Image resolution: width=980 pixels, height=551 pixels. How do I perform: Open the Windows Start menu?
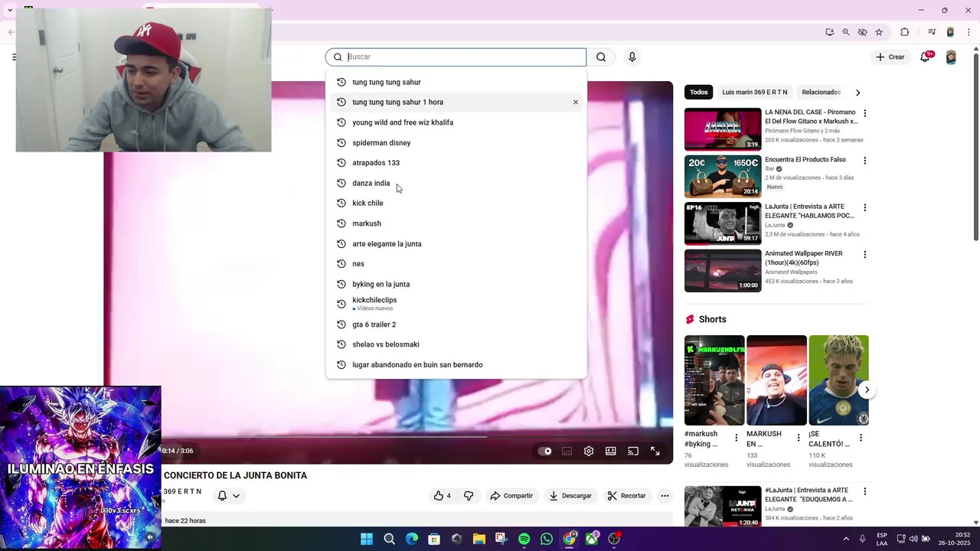(x=367, y=539)
